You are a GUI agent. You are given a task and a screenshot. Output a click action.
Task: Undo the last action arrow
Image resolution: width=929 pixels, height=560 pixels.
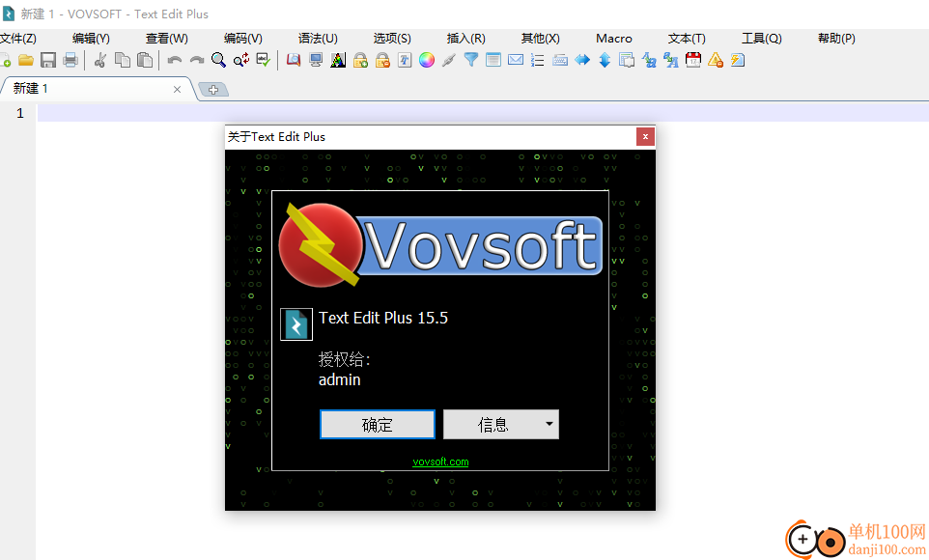[x=174, y=61]
